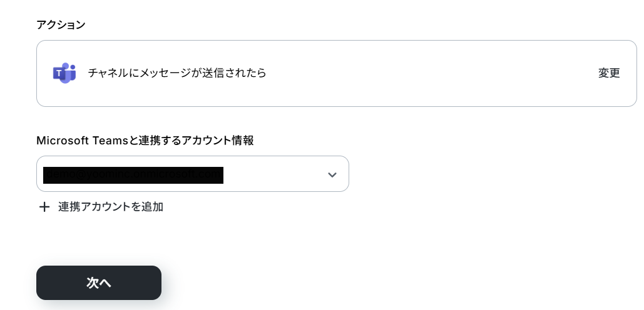
Task: Toggle the account list with the chevron
Action: 332,174
